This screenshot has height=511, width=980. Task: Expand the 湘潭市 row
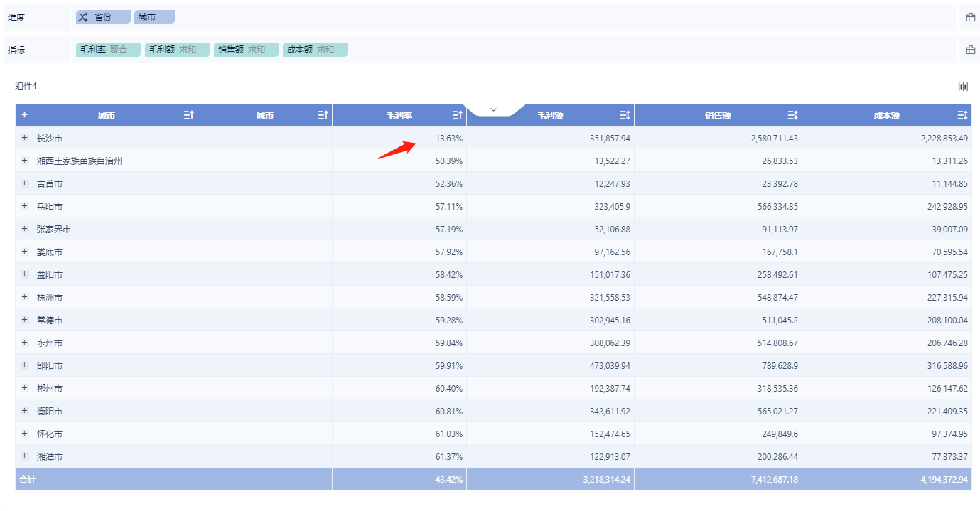[x=25, y=456]
